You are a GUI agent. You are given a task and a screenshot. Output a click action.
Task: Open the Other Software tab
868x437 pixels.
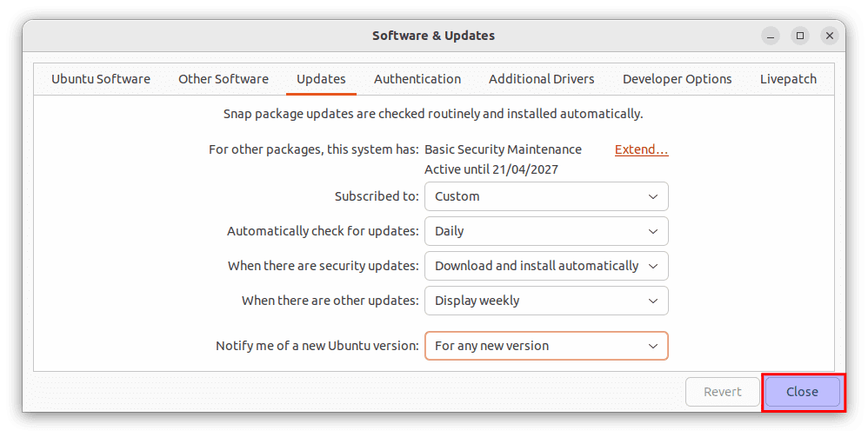(x=224, y=79)
